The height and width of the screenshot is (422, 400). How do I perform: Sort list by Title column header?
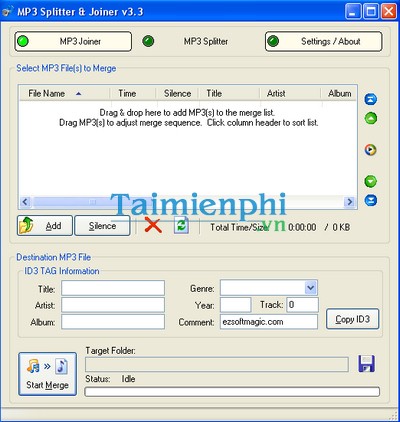(x=229, y=93)
